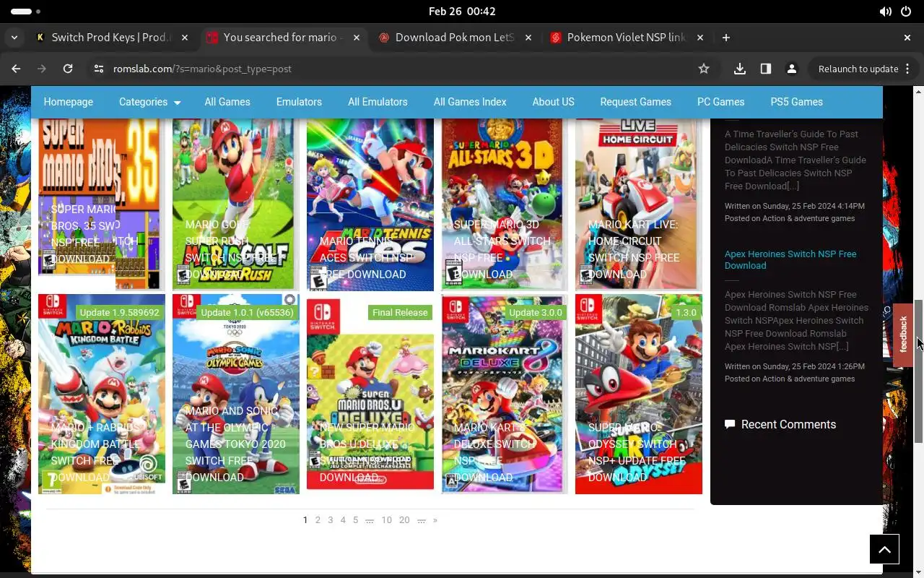The image size is (924, 578).
Task: Expand the Categories dropdown menu
Action: (x=149, y=102)
